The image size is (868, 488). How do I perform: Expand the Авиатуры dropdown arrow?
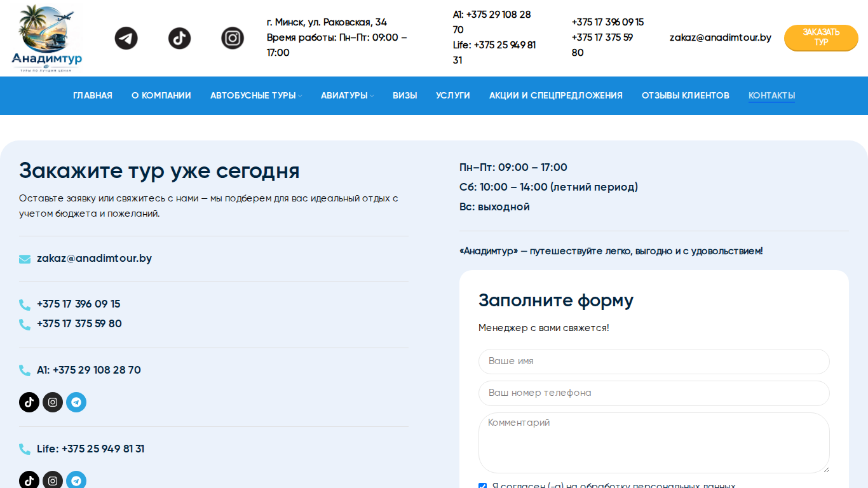tap(372, 96)
